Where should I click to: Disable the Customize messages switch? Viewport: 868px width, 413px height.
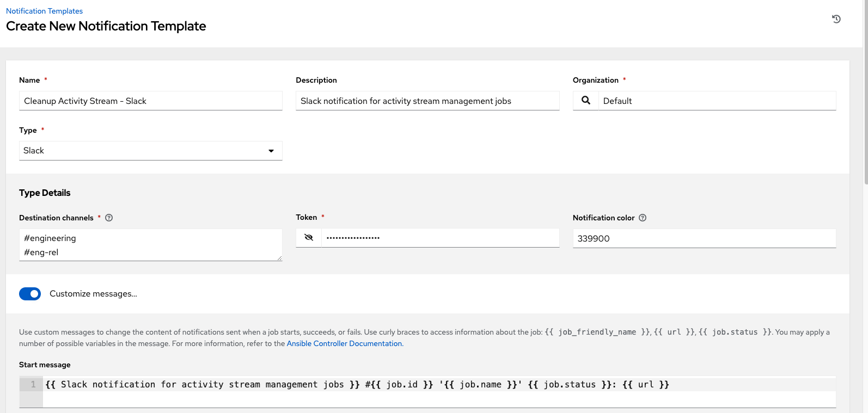point(30,294)
